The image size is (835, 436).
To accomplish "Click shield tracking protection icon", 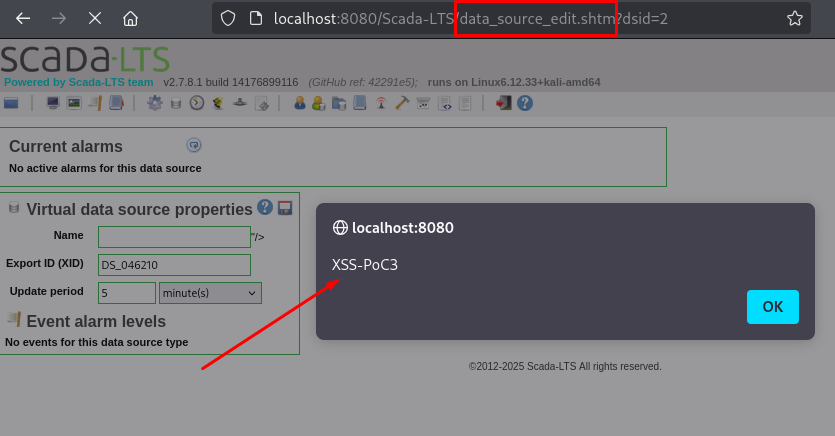I will tap(228, 19).
